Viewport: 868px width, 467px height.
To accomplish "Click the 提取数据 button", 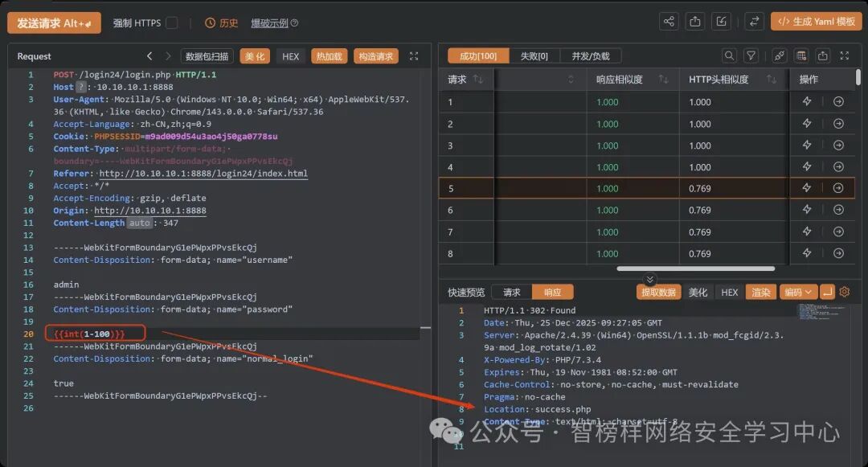I will tap(659, 292).
